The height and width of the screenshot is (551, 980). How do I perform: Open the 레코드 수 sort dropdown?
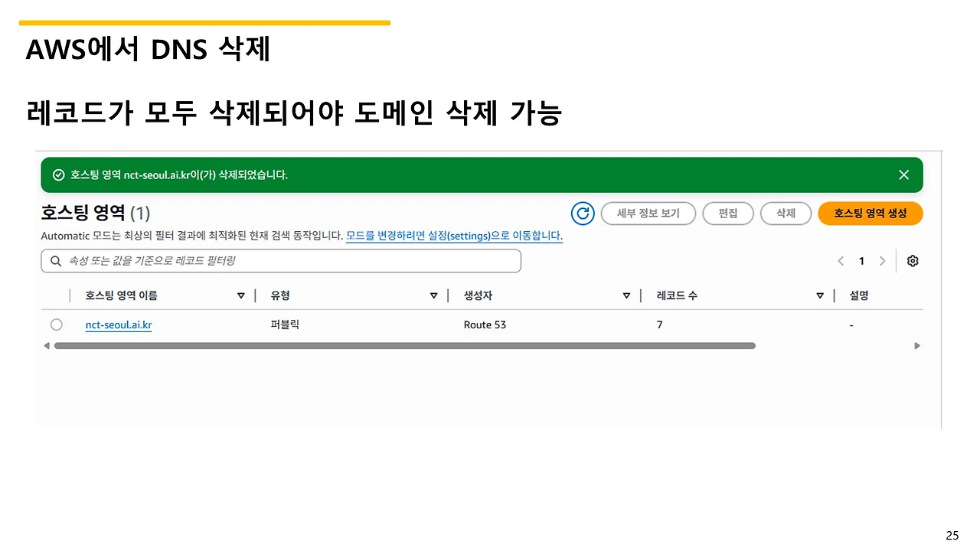(820, 295)
